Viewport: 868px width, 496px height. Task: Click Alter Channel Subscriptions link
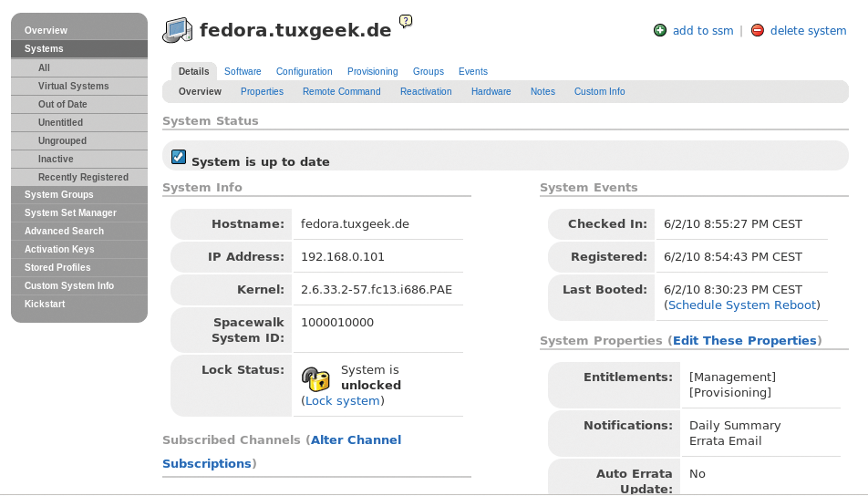(356, 439)
